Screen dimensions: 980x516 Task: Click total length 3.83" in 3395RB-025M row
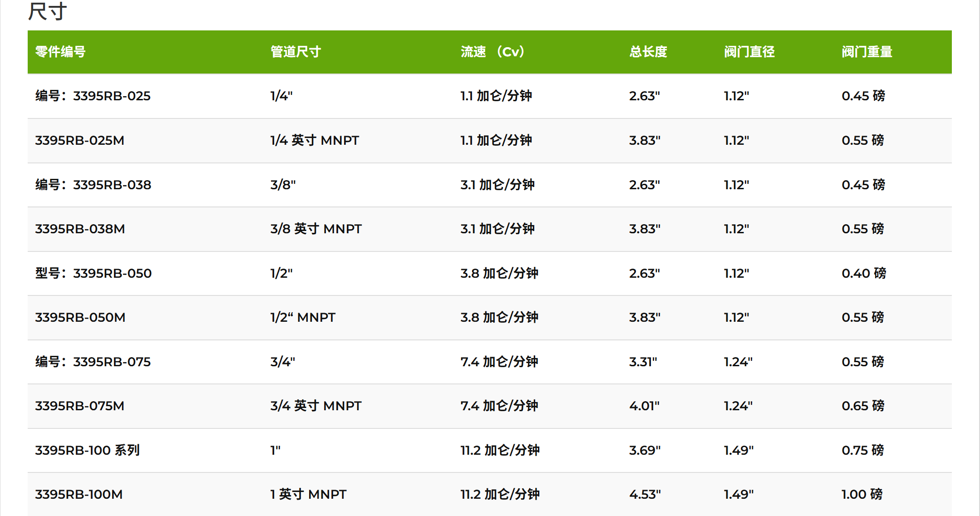tap(644, 140)
